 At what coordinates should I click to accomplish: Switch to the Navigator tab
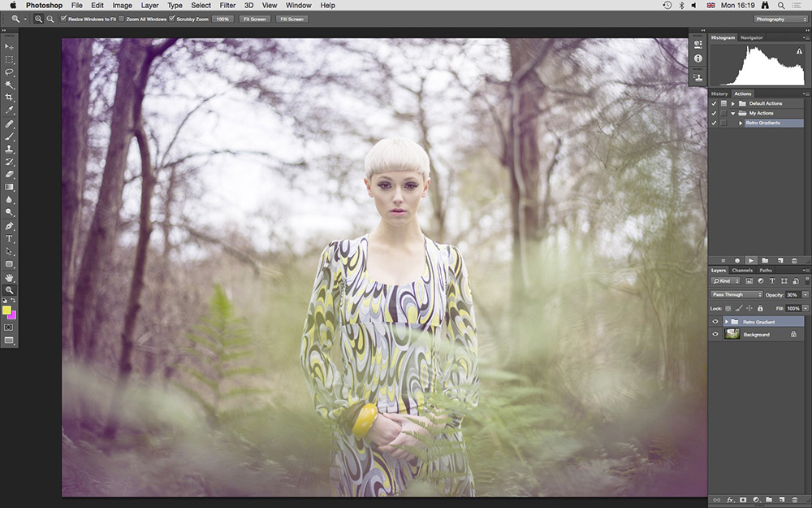[751, 37]
